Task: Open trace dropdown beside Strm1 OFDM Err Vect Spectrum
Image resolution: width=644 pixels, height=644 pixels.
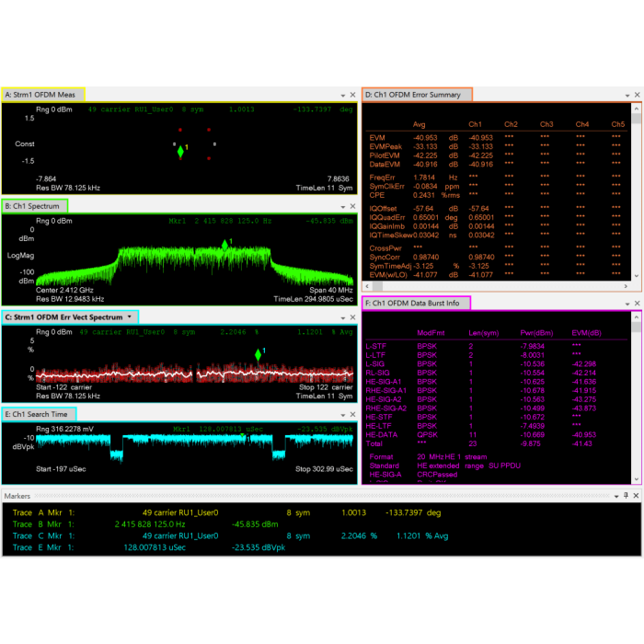Action: (130, 316)
